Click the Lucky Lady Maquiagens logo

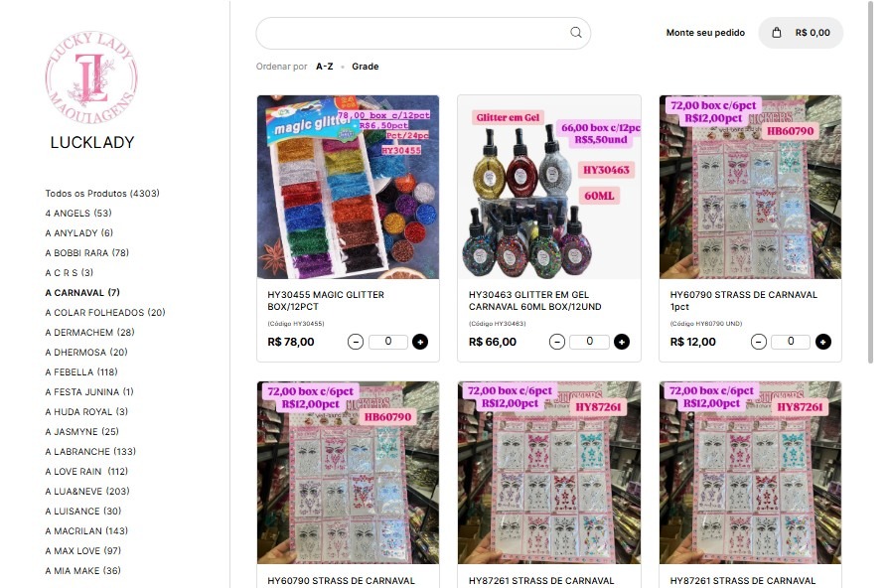click(91, 77)
